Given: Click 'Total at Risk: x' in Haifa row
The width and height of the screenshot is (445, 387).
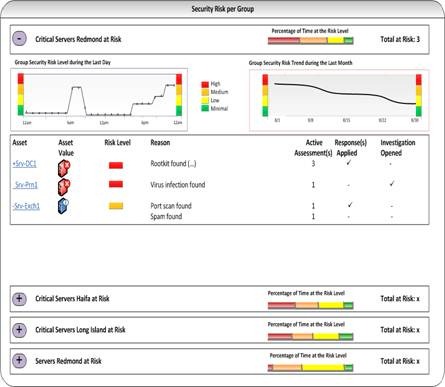Looking at the screenshot, I should (400, 299).
